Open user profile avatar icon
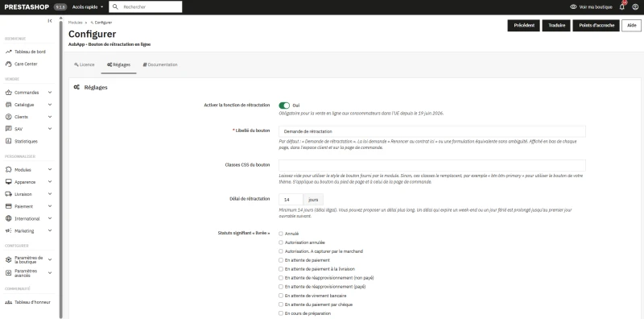The image size is (644, 319). [x=635, y=7]
